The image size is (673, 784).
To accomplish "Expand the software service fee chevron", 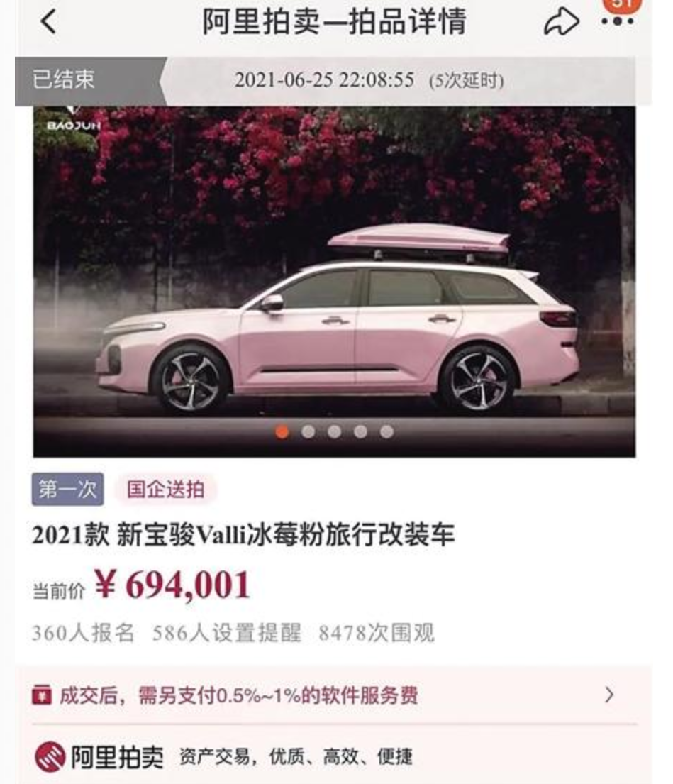I will click(609, 695).
